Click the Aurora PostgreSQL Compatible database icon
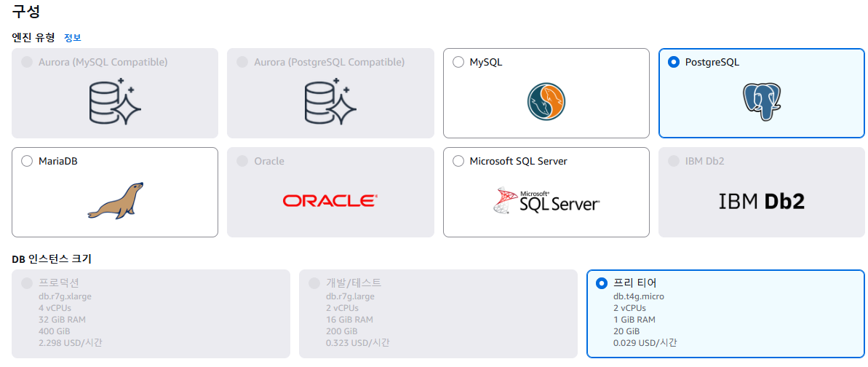 tap(330, 101)
